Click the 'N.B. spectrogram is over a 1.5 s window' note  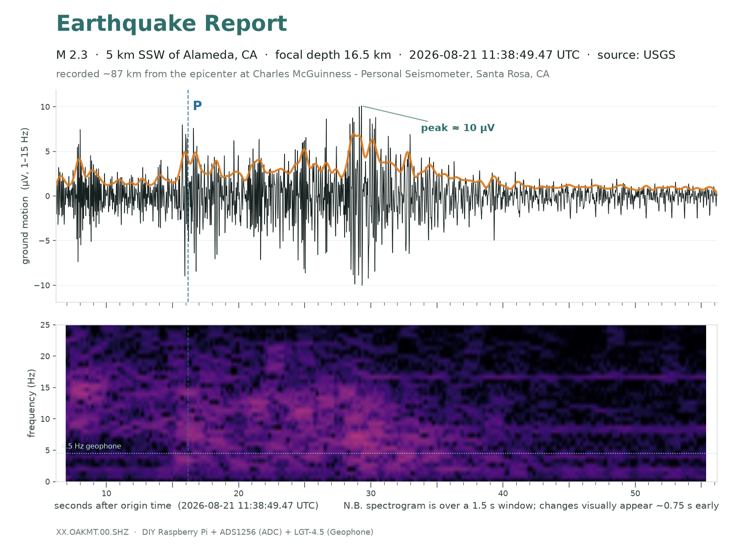[x=531, y=506]
